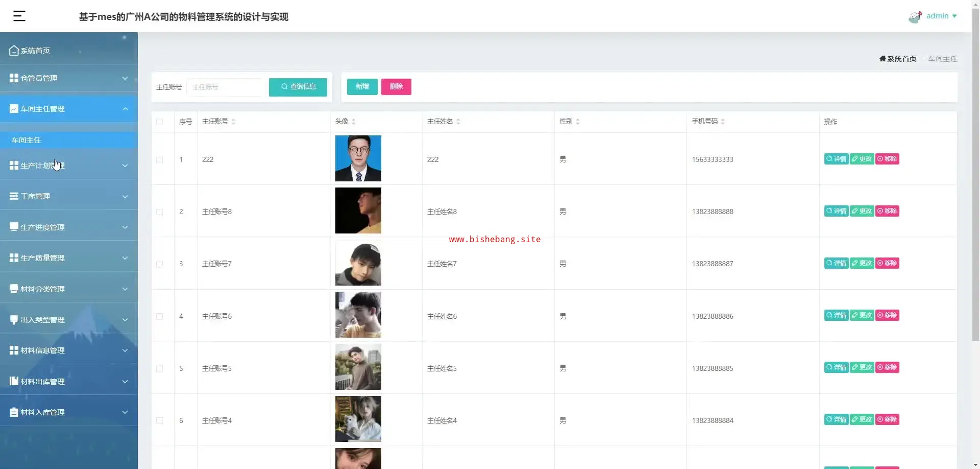Viewport: 980px width, 469px height.
Task: Open the admin user dropdown arrow
Action: point(954,16)
